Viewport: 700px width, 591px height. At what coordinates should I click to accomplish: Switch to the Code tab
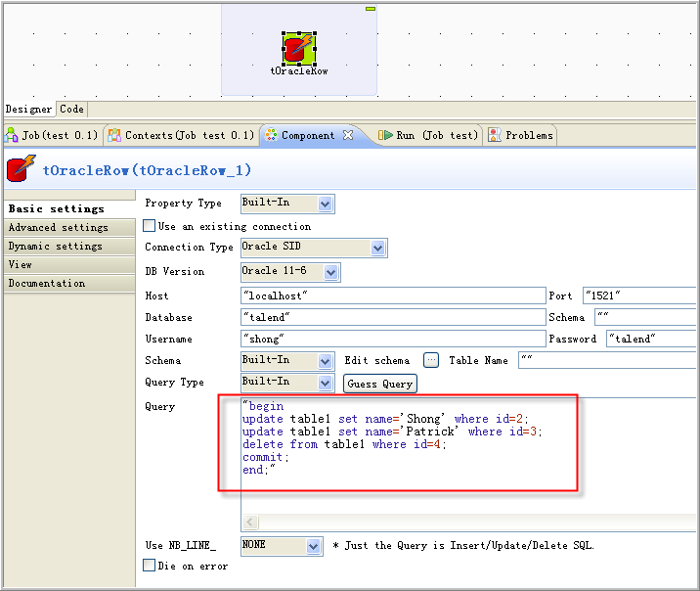pos(71,109)
